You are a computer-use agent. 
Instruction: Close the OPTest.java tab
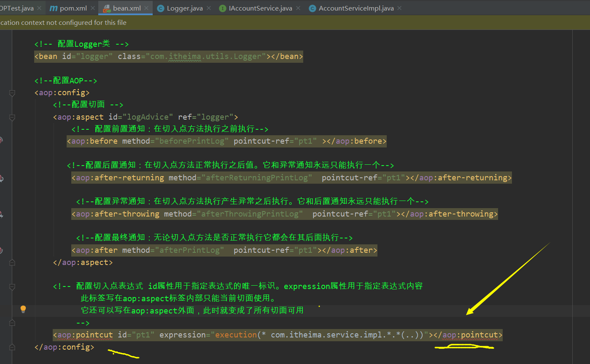pos(39,8)
